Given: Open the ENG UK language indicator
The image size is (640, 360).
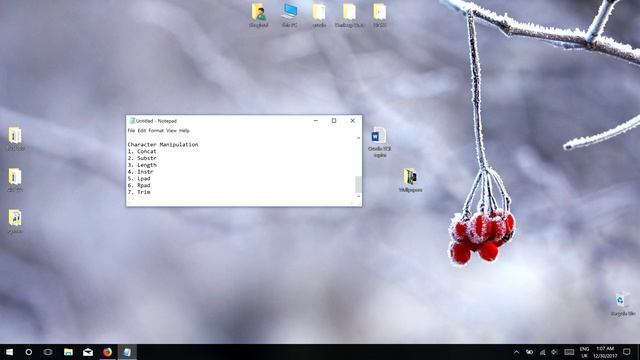Looking at the screenshot, I should pyautogui.click(x=584, y=352).
